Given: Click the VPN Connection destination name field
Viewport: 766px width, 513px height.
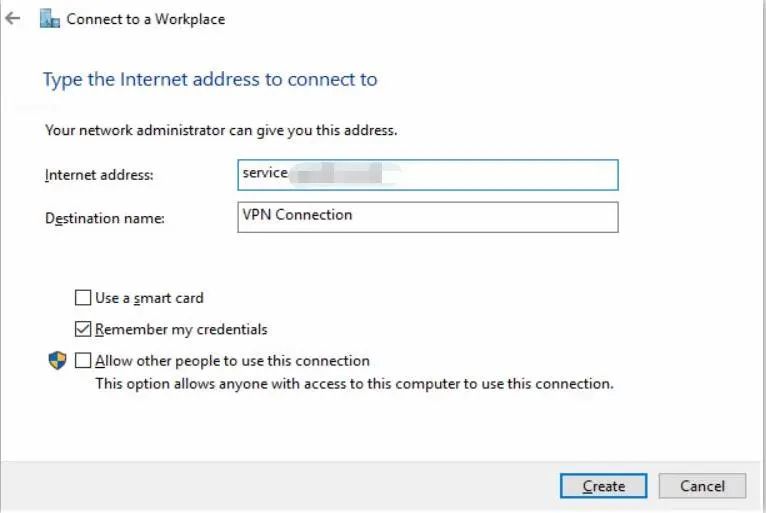Looking at the screenshot, I should 427,217.
